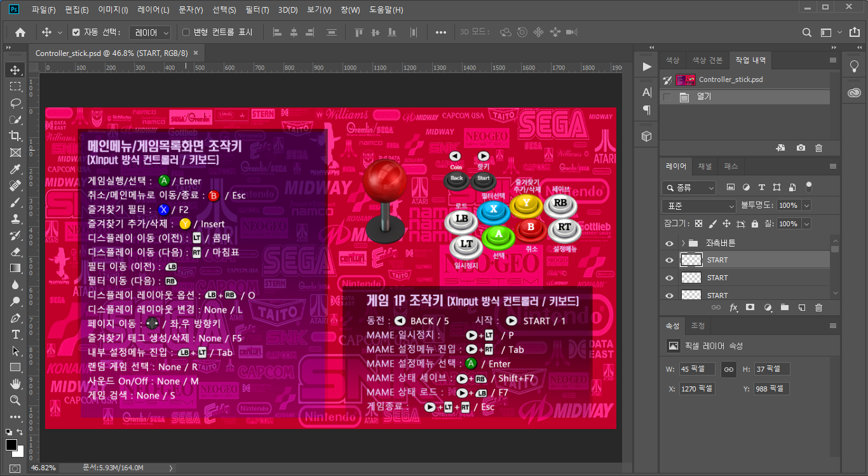This screenshot has width=868, height=476.
Task: Open the 종류 layer filter dropdown
Action: pyautogui.click(x=688, y=187)
